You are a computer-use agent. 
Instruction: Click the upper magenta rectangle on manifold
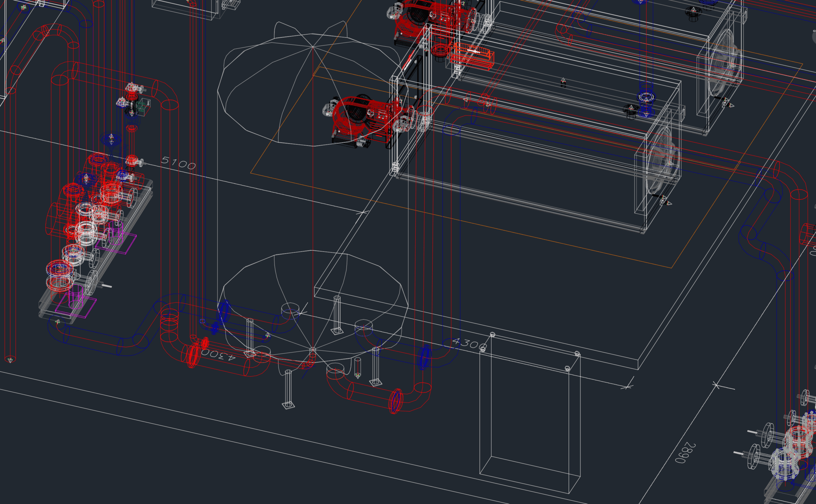pyautogui.click(x=116, y=242)
